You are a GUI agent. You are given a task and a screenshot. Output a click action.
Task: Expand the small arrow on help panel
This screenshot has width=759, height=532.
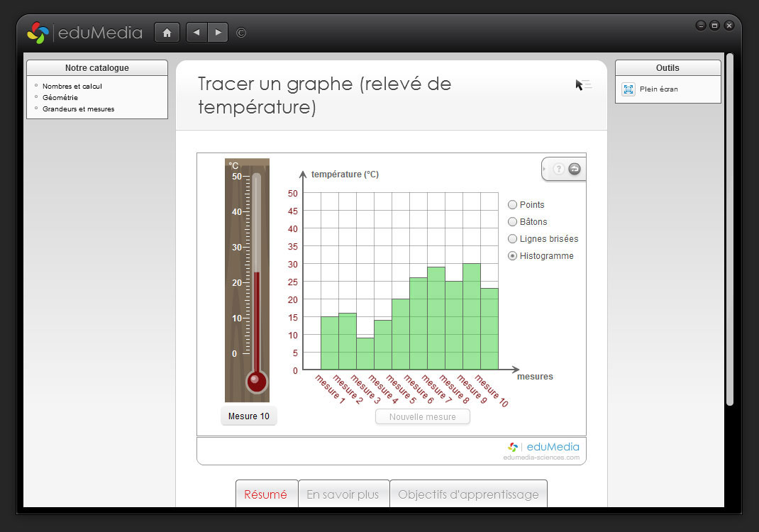(545, 169)
